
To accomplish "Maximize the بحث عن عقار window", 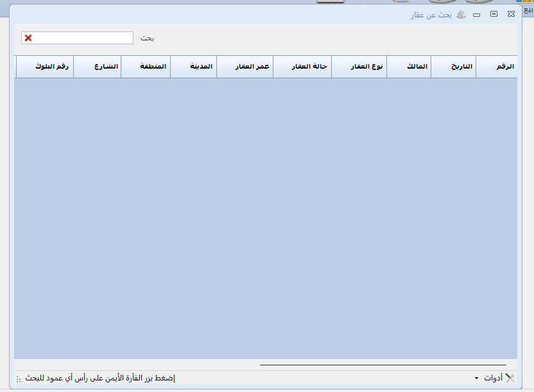I will pos(494,14).
